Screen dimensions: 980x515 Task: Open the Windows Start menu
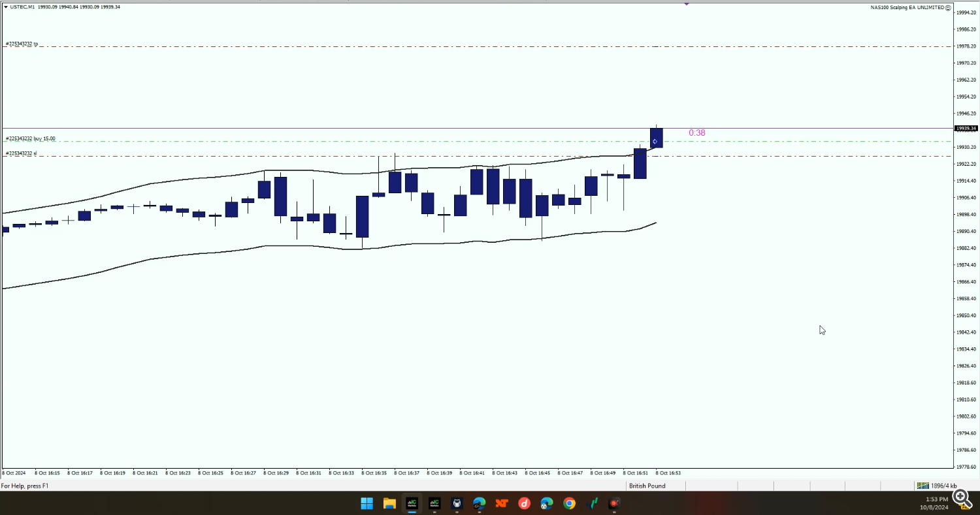click(x=367, y=503)
